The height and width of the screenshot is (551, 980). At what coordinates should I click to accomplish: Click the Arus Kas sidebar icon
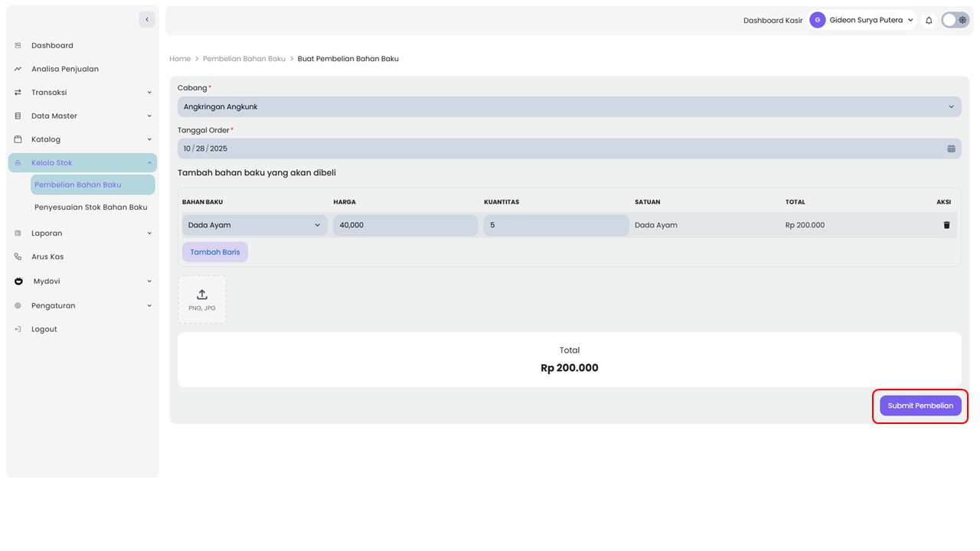point(18,257)
